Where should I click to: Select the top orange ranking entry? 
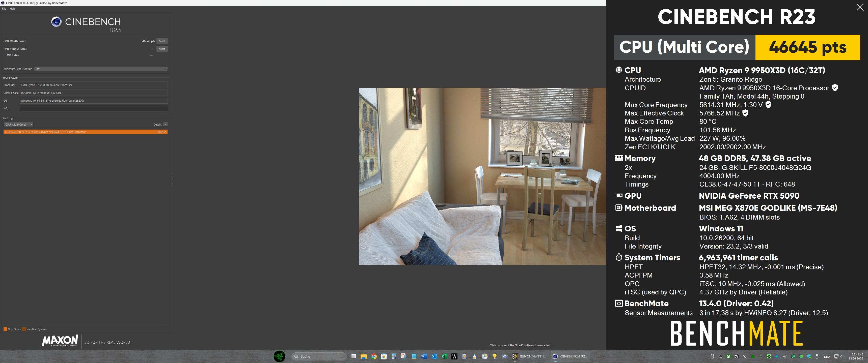(x=85, y=132)
